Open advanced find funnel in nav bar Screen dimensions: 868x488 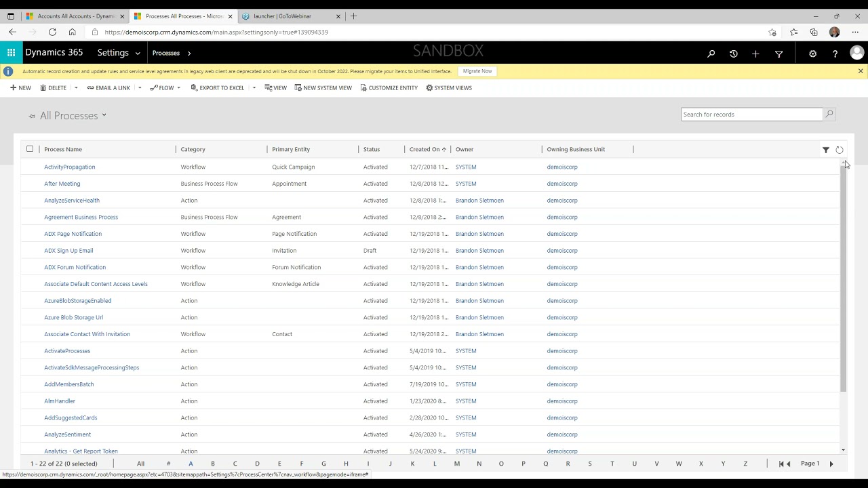click(x=778, y=54)
